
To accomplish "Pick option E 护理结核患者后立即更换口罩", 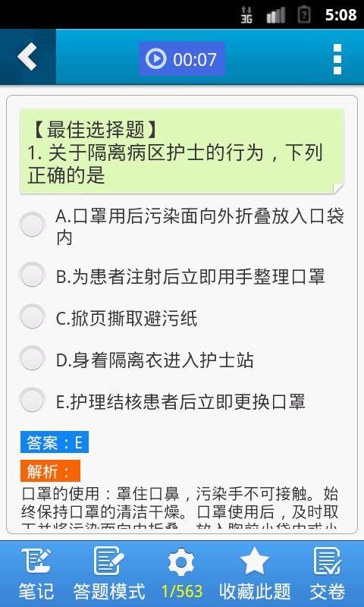I will 180,402.
